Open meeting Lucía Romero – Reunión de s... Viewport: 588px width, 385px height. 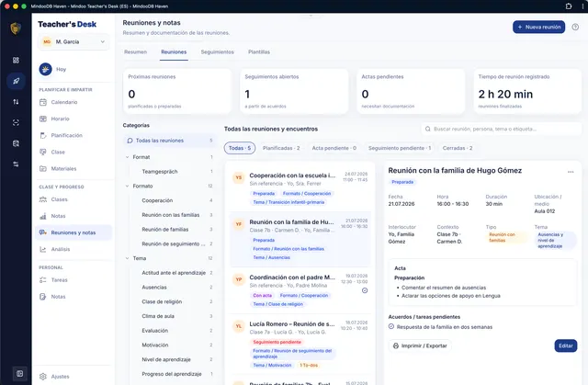300,345
